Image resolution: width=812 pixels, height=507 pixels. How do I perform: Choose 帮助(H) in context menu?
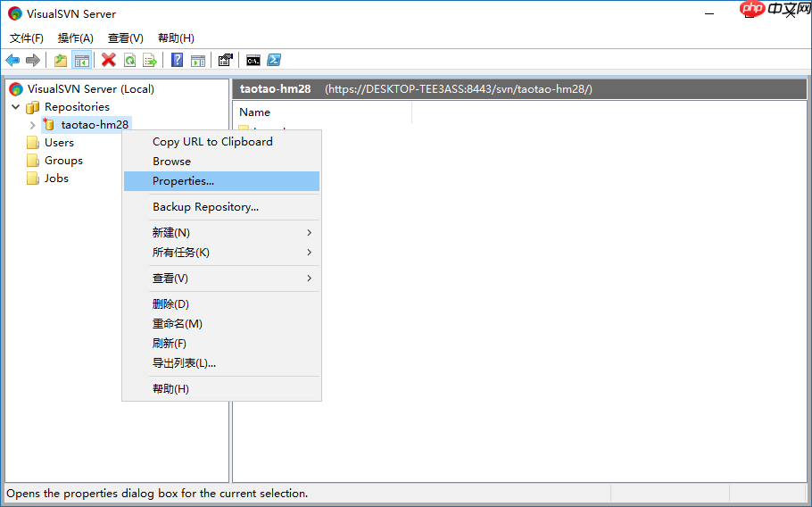pos(221,389)
